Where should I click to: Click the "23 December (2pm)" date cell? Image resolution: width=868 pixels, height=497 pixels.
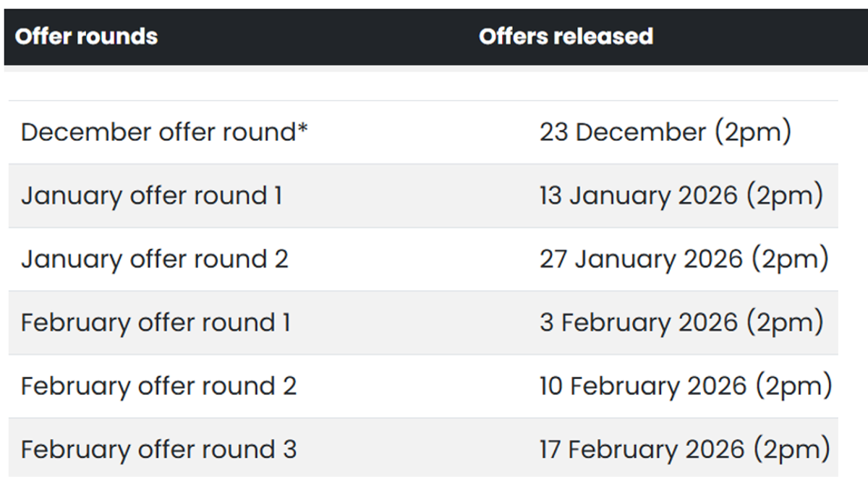(665, 132)
